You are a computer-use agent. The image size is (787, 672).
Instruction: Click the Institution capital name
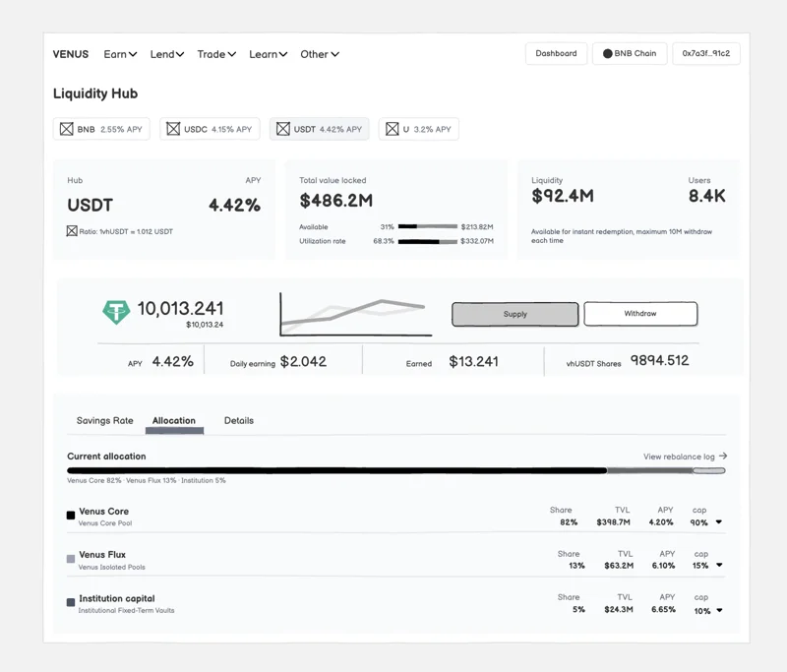(x=117, y=598)
